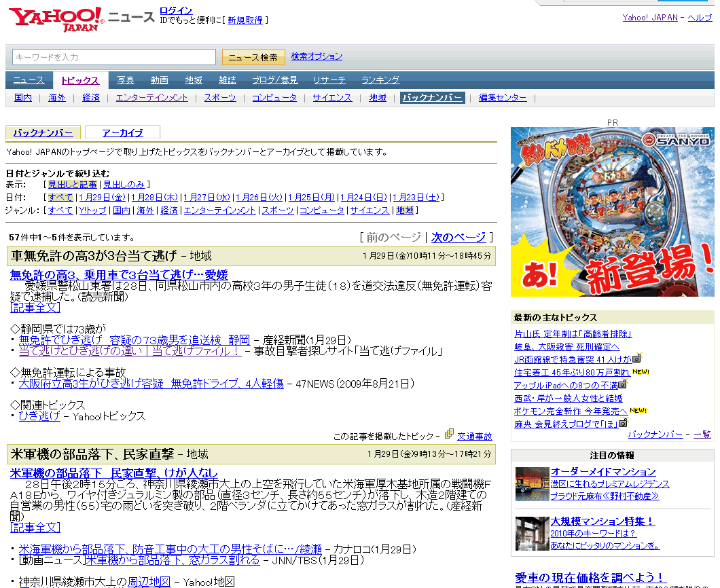Filter by date 1月28日(木)
720x588 pixels.
tap(154, 198)
